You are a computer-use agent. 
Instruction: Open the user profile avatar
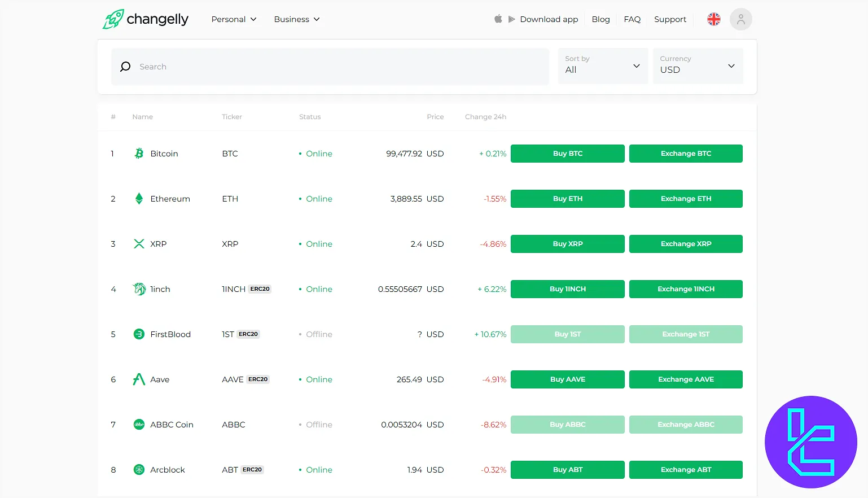tap(741, 19)
